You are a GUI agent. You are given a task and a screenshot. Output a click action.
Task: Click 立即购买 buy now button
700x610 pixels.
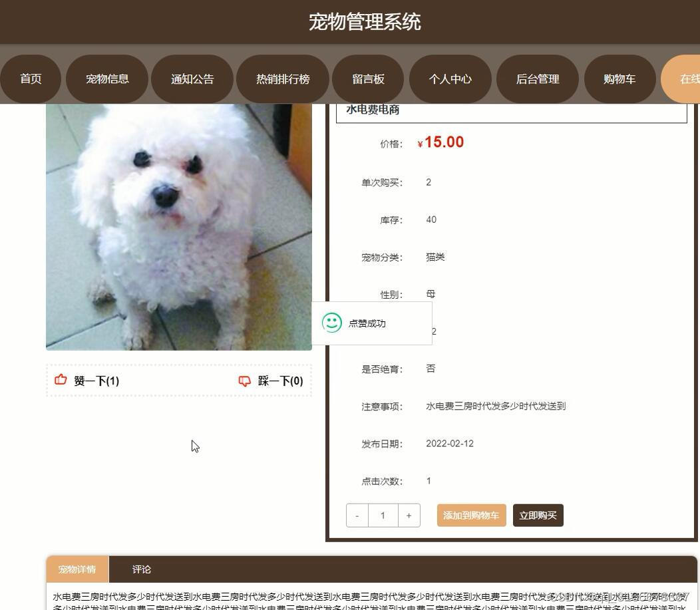(538, 516)
